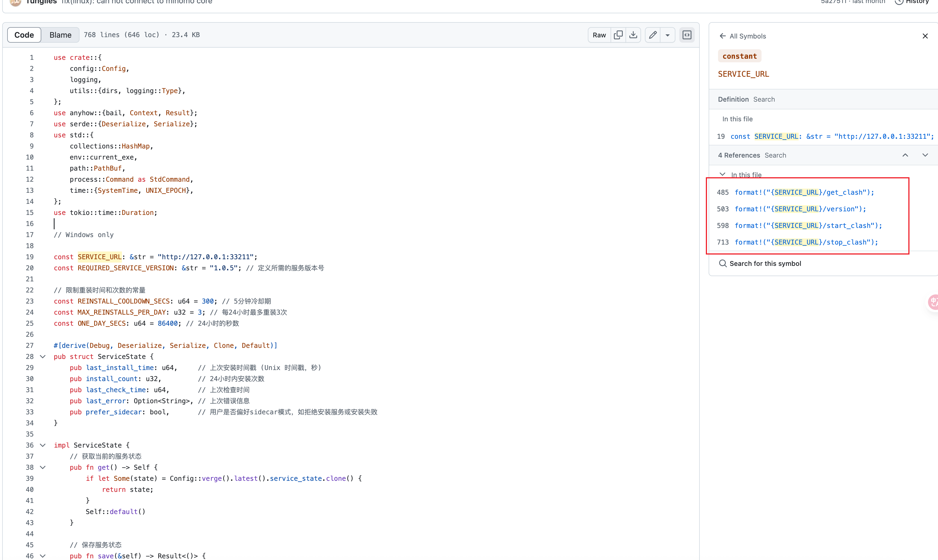
Task: Copy raw file contents icon
Action: 618,35
